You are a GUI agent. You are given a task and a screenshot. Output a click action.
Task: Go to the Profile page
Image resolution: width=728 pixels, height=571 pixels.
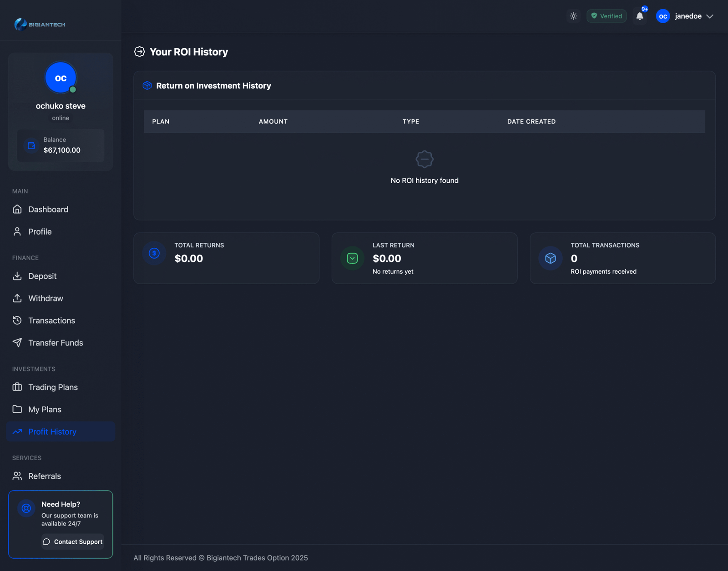pos(40,231)
